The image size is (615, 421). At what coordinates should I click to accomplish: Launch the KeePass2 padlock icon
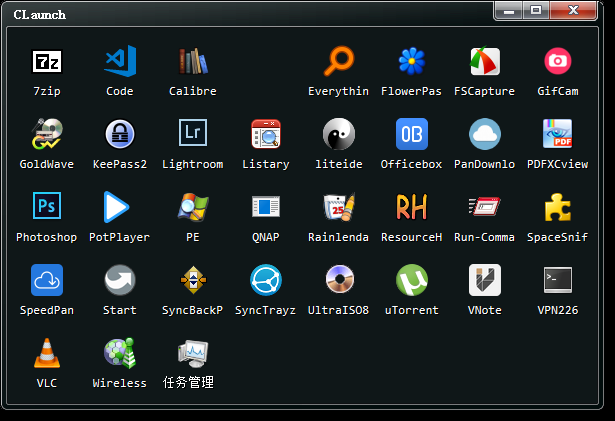click(120, 134)
